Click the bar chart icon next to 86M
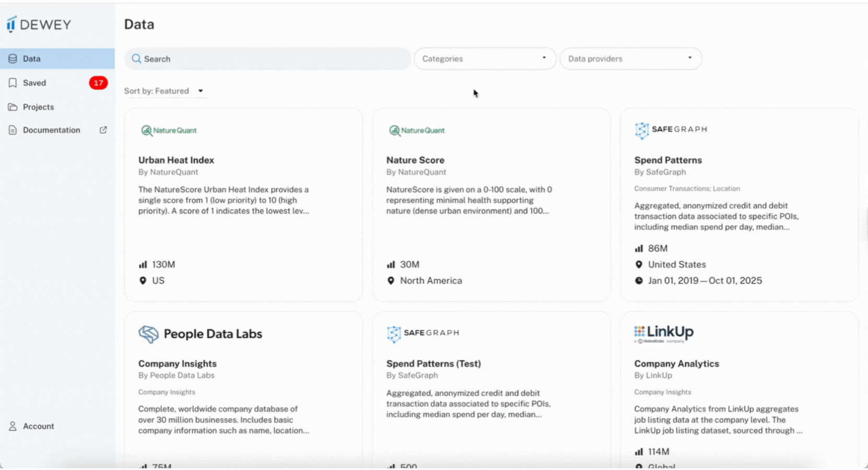Image resolution: width=868 pixels, height=470 pixels. tap(639, 249)
